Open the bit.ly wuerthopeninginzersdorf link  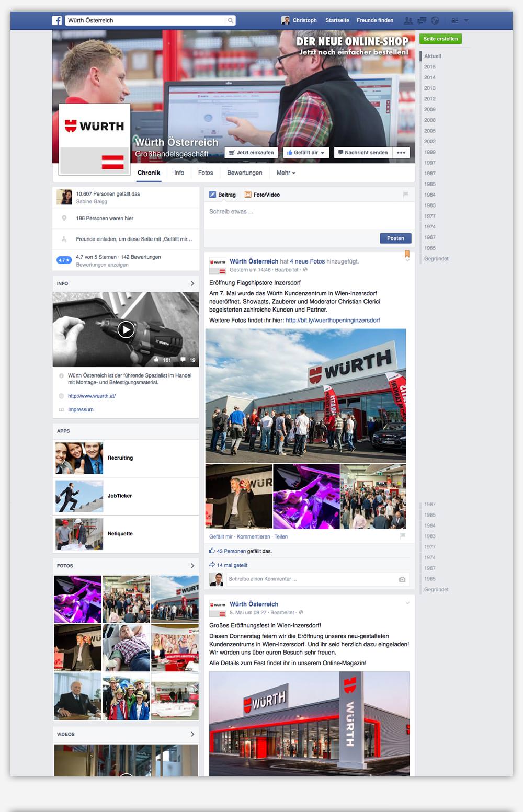333,321
